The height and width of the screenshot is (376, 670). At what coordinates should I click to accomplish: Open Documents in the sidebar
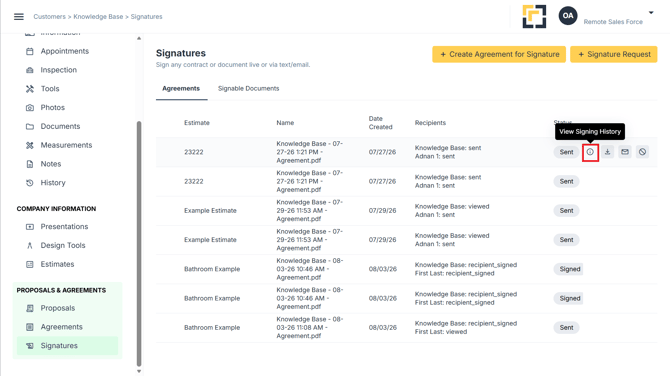[x=60, y=126]
